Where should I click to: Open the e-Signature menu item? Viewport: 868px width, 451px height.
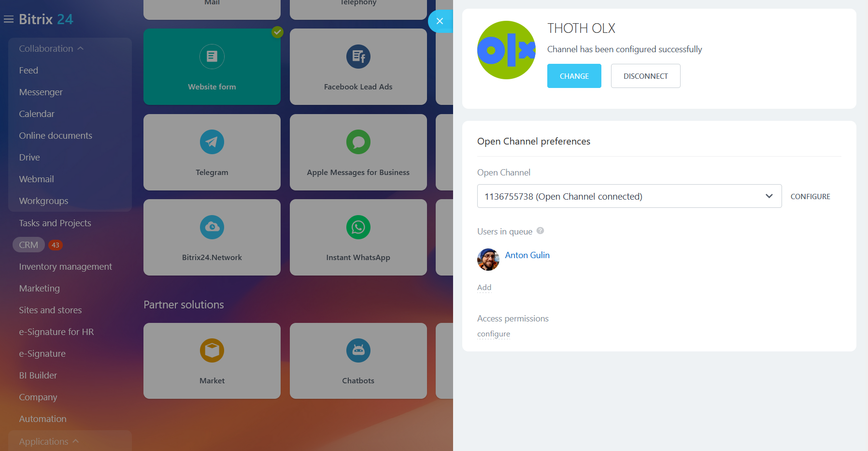(x=43, y=354)
